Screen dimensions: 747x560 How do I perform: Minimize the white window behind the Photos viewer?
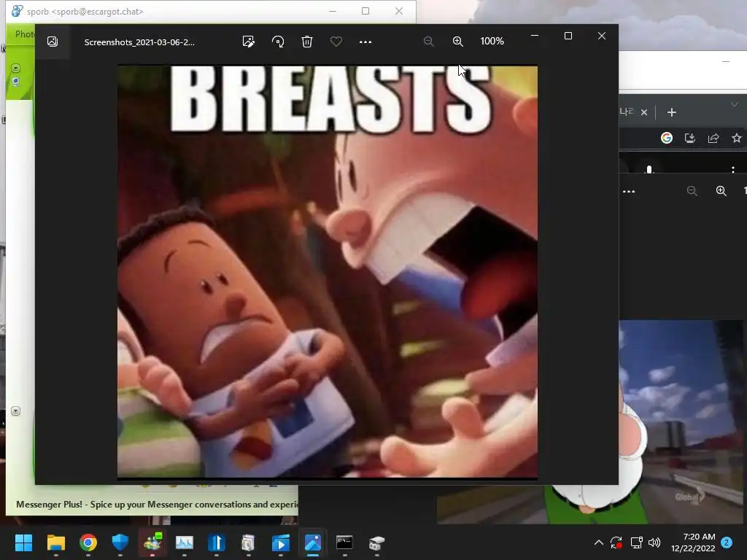click(726, 61)
